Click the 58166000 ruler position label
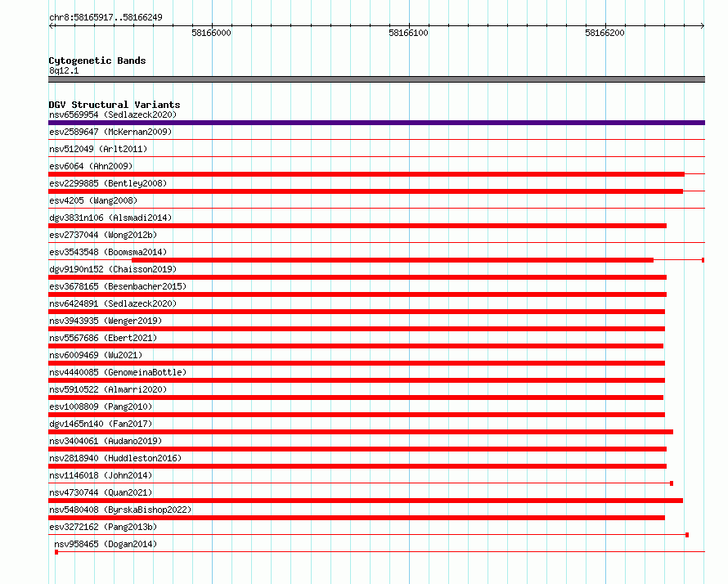 211,33
